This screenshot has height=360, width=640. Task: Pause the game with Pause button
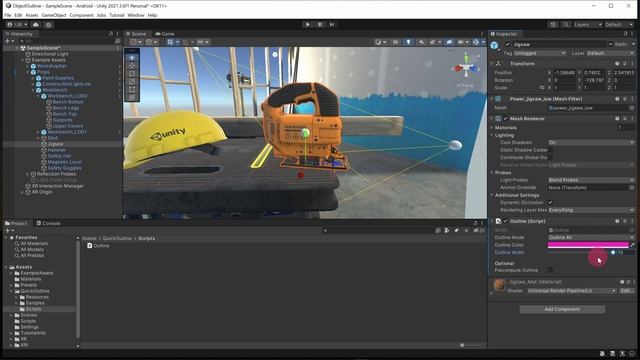[x=320, y=24]
